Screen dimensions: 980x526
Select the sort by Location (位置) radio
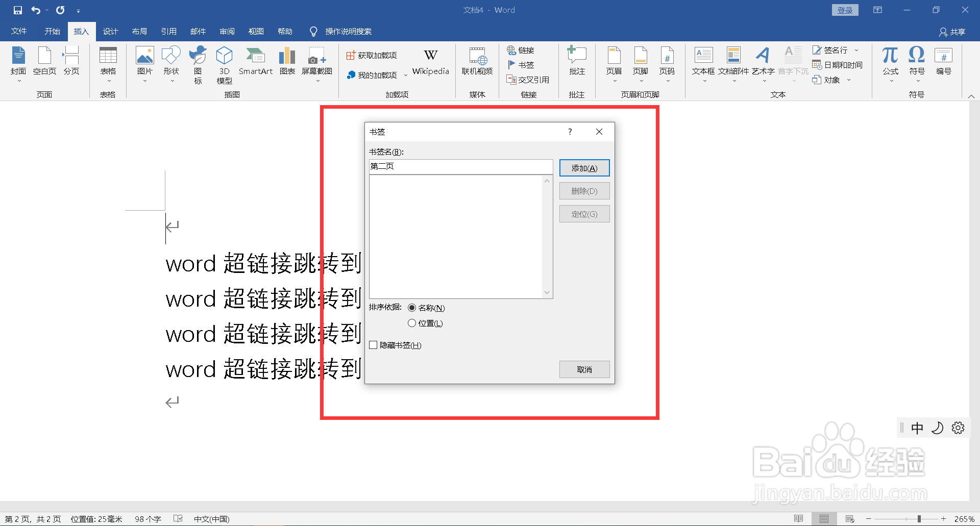click(x=412, y=323)
